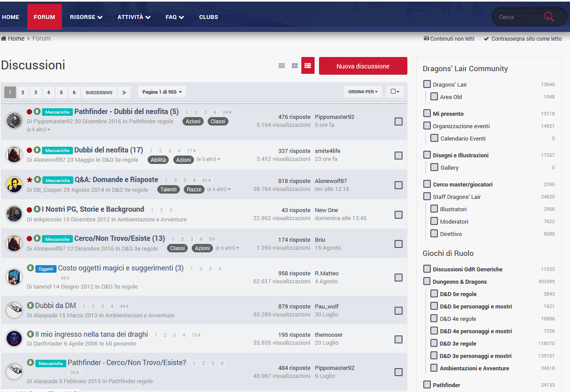Viewport: 570px width, 392px height.
Task: Click into the Cerca search field
Action: pyautogui.click(x=517, y=17)
